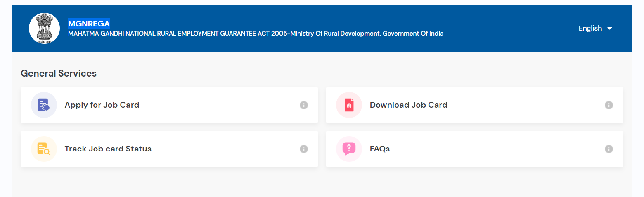The width and height of the screenshot is (644, 197).
Task: Click the Track Job card Status icon
Action: (x=44, y=149)
